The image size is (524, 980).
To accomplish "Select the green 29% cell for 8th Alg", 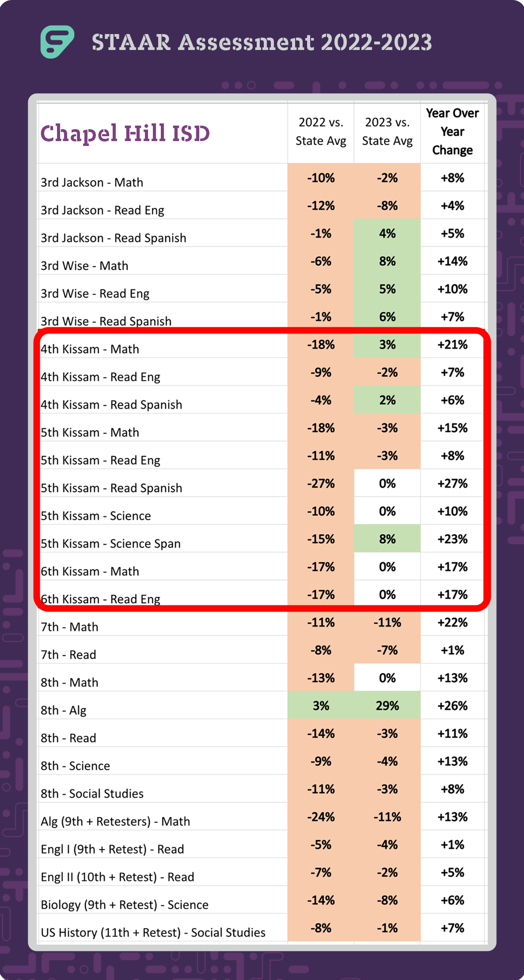I will [x=387, y=705].
